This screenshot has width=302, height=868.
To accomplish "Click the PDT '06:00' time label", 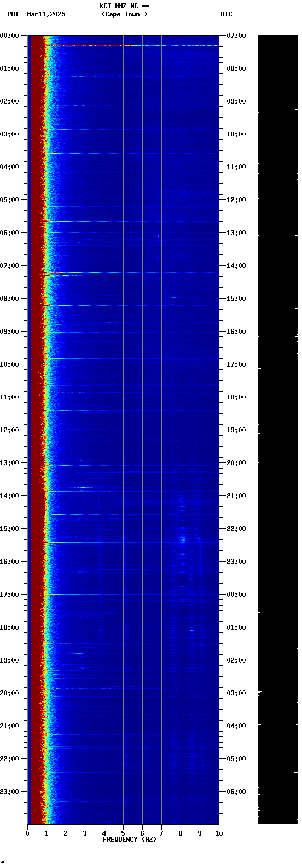I will 9,233.
